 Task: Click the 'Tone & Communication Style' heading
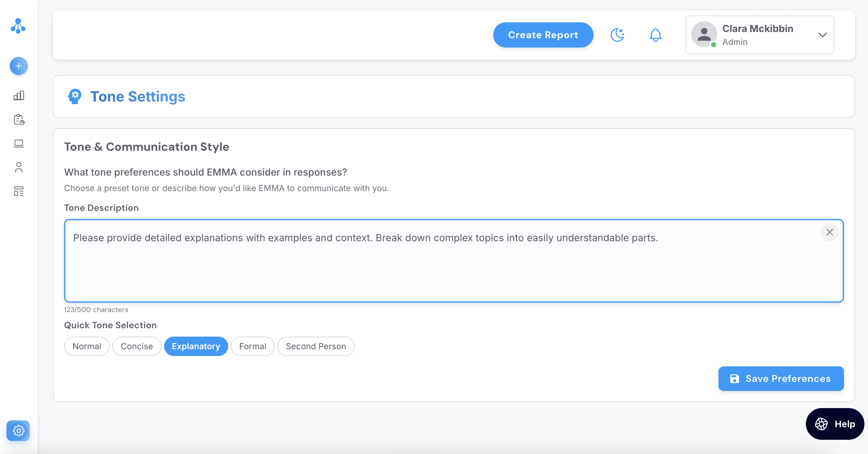point(147,147)
